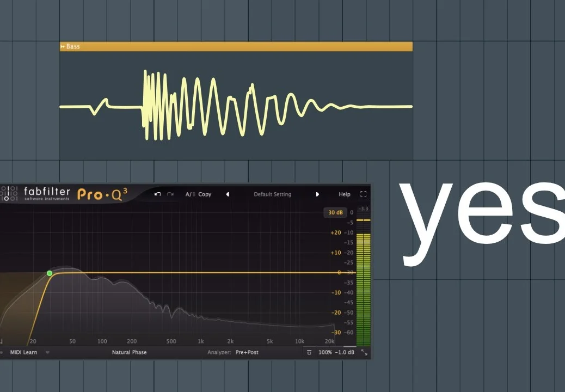Select the Bass clip title bar

236,46
